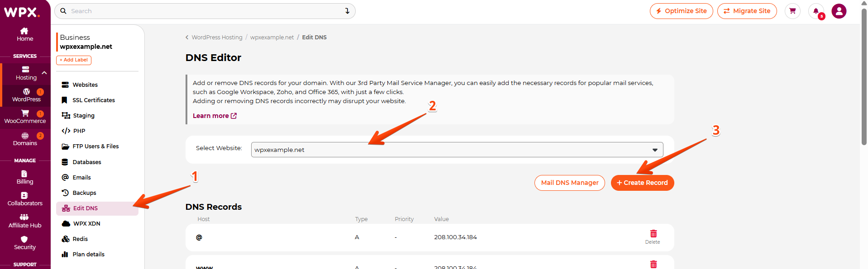Open the Mail DNS Manager
This screenshot has width=868, height=269.
(569, 183)
